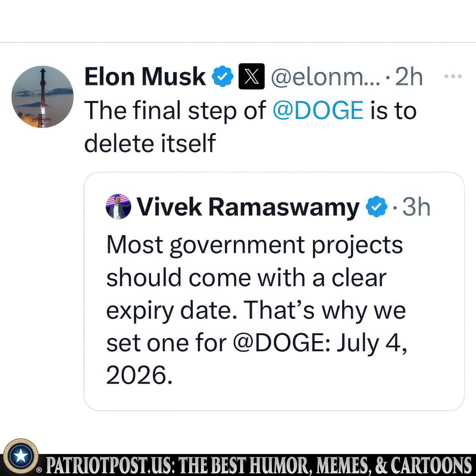Click the "delete itself" tweet text
This screenshot has height=476, width=476.
click(x=150, y=143)
